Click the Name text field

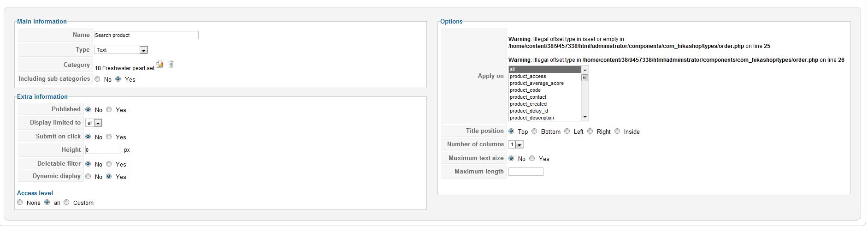146,35
